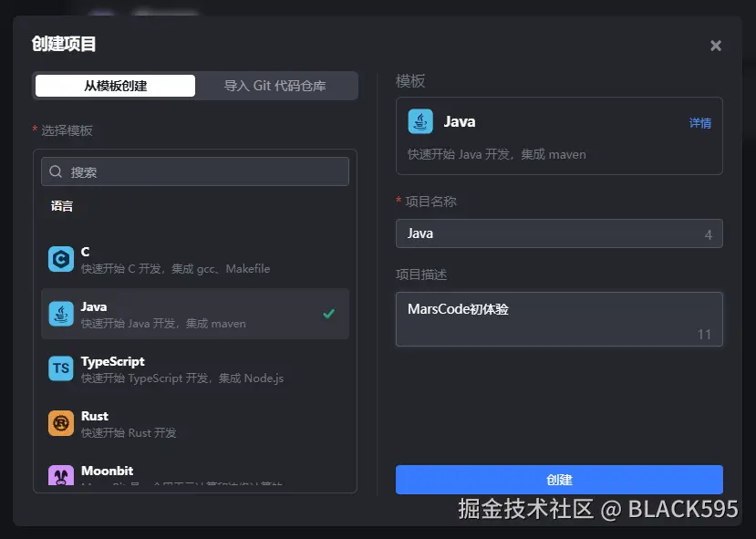Click the Java heading in template preview card

(x=460, y=121)
